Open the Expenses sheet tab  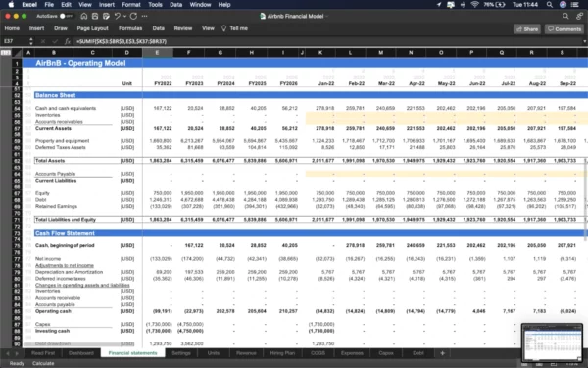(x=352, y=353)
